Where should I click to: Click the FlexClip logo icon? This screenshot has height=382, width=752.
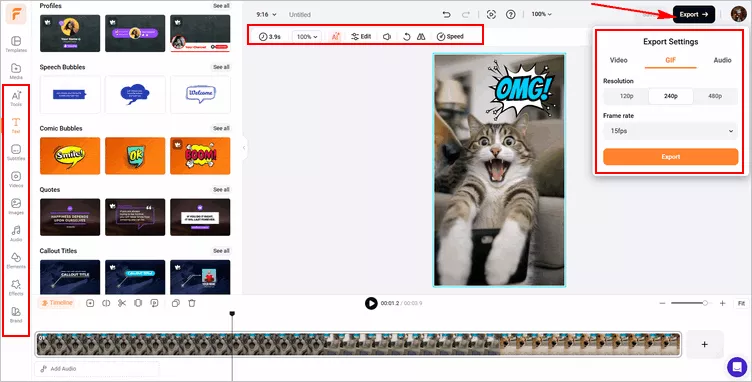16,14
